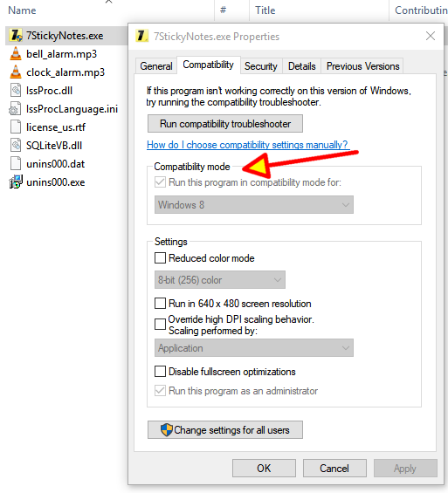The height and width of the screenshot is (493, 448).
Task: Click the bell_alarm.mp3 VLC cone icon
Action: coord(16,54)
